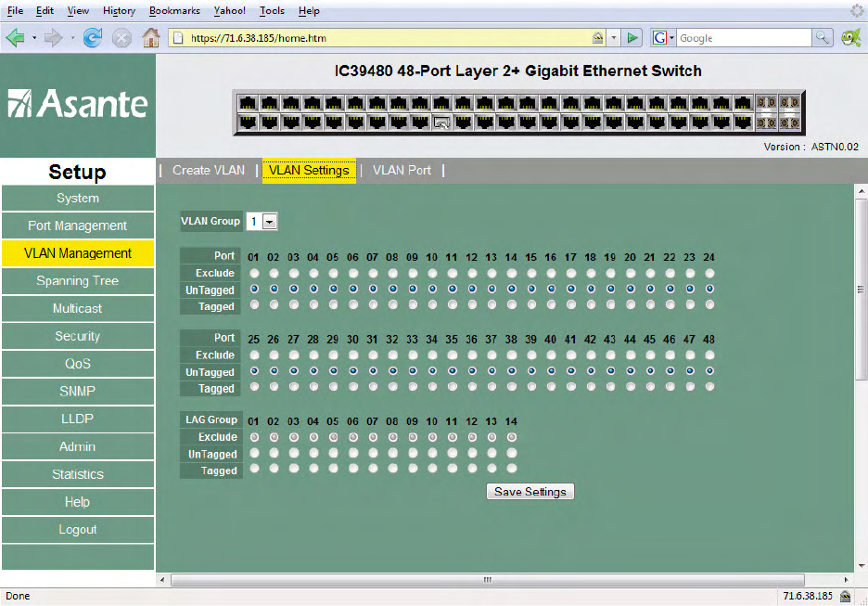Open the Security section
Viewport: 868px width, 606px height.
[x=78, y=336]
